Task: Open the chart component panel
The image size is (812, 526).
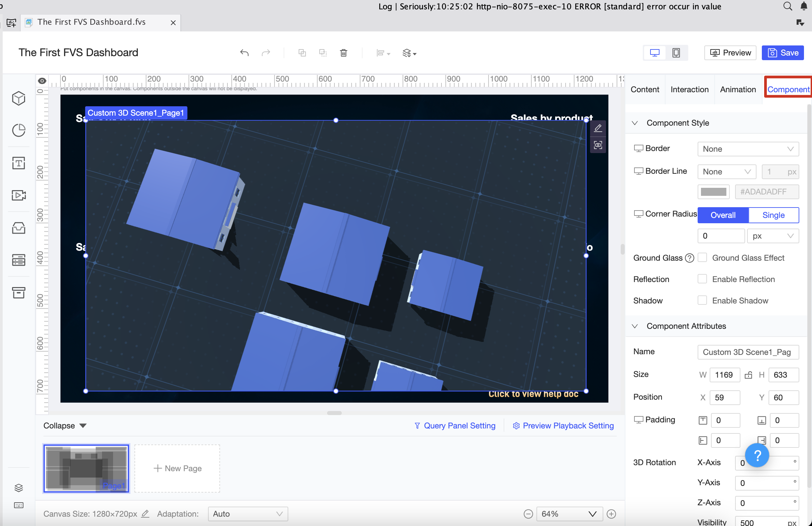Action: point(19,130)
